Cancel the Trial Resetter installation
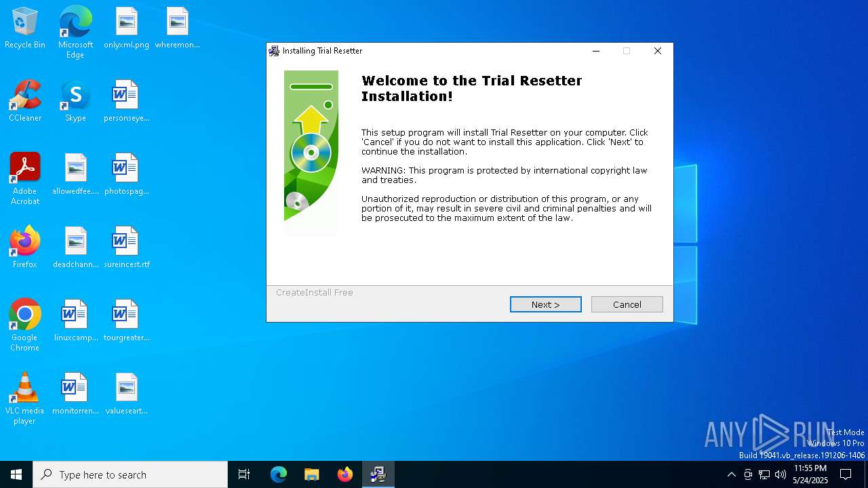The width and height of the screenshot is (868, 488). click(x=627, y=304)
